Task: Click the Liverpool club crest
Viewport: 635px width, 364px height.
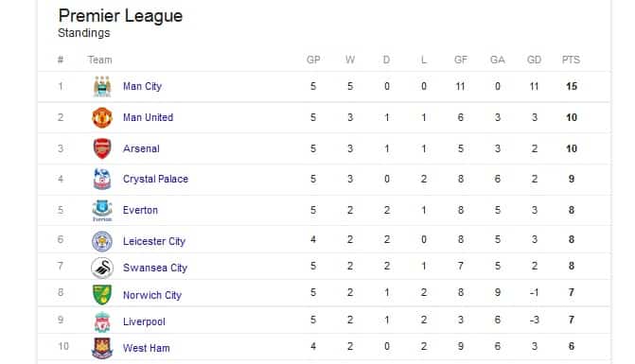Action: click(x=102, y=321)
